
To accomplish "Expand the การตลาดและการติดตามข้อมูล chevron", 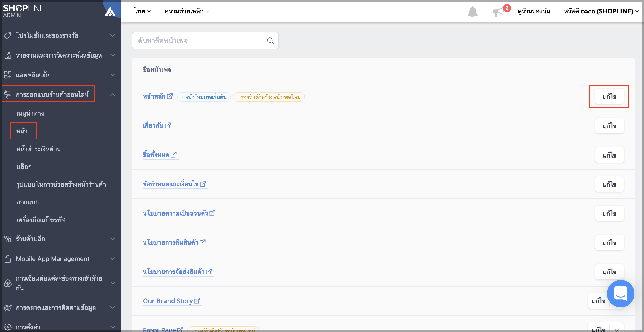I will point(113,308).
